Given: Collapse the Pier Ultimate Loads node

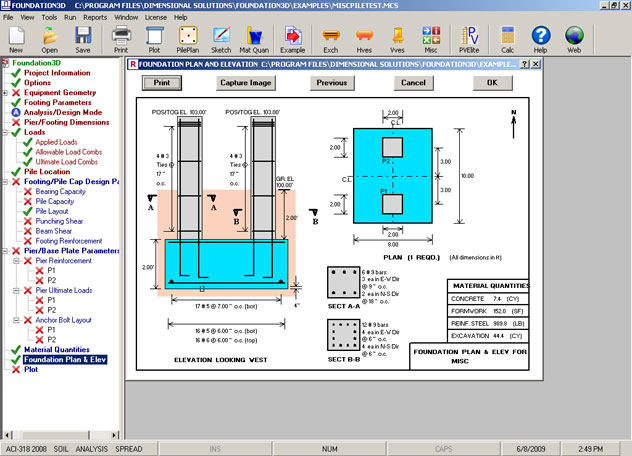Looking at the screenshot, I should [17, 290].
